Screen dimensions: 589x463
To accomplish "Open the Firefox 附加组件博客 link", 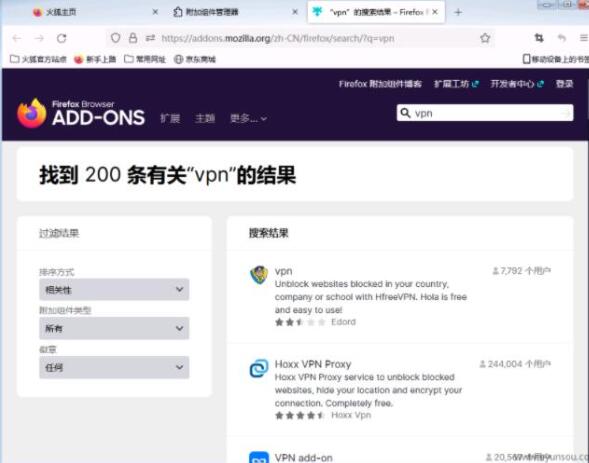I will click(x=380, y=84).
